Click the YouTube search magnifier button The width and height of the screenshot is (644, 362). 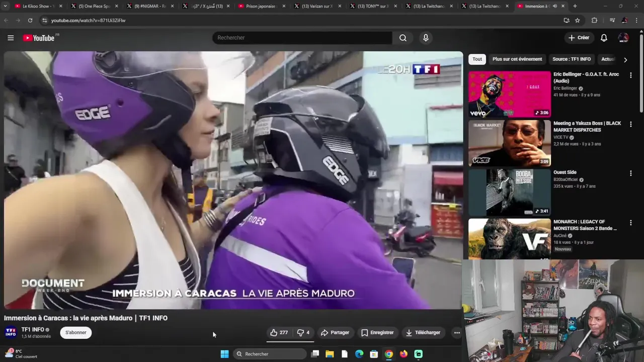(x=403, y=38)
